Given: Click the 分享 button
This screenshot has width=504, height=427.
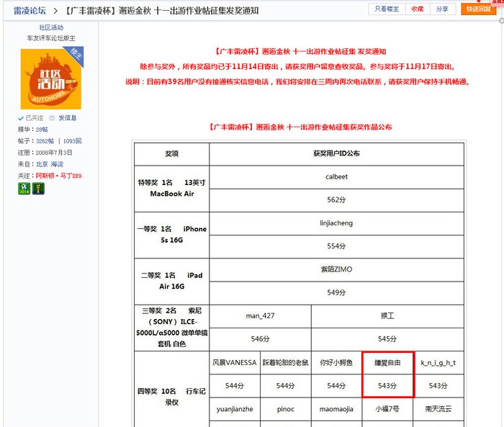Looking at the screenshot, I should (442, 9).
